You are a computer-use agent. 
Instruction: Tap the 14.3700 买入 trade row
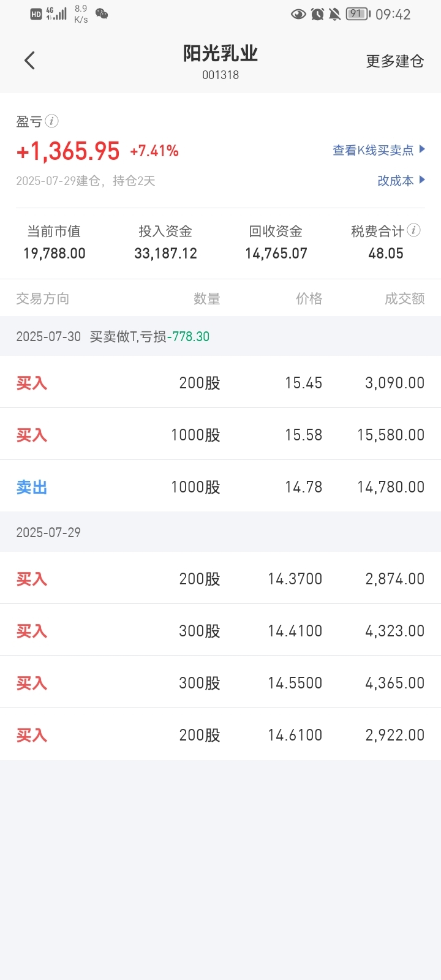point(221,579)
